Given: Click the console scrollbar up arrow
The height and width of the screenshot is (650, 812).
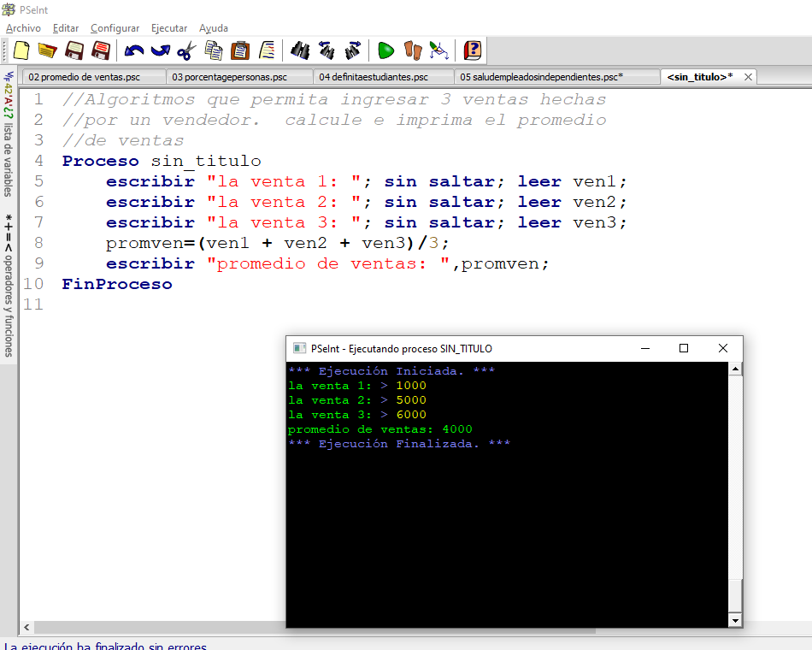Looking at the screenshot, I should coord(735,369).
